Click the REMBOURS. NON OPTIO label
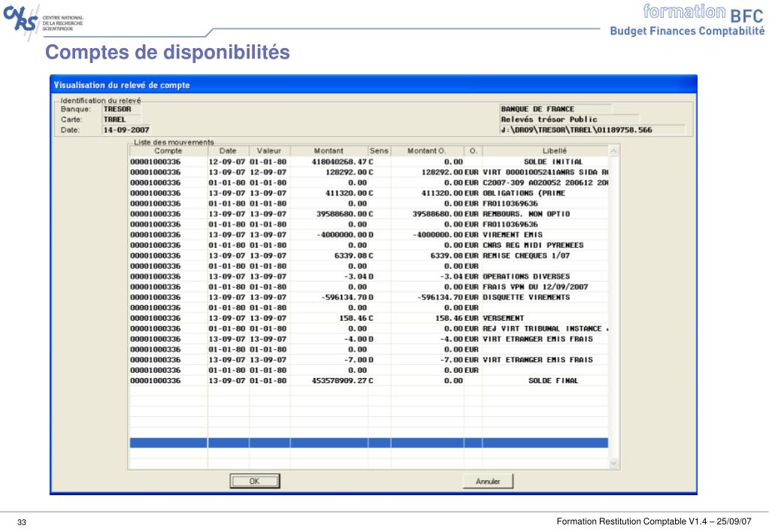This screenshot has width=769, height=532. pyautogui.click(x=526, y=214)
